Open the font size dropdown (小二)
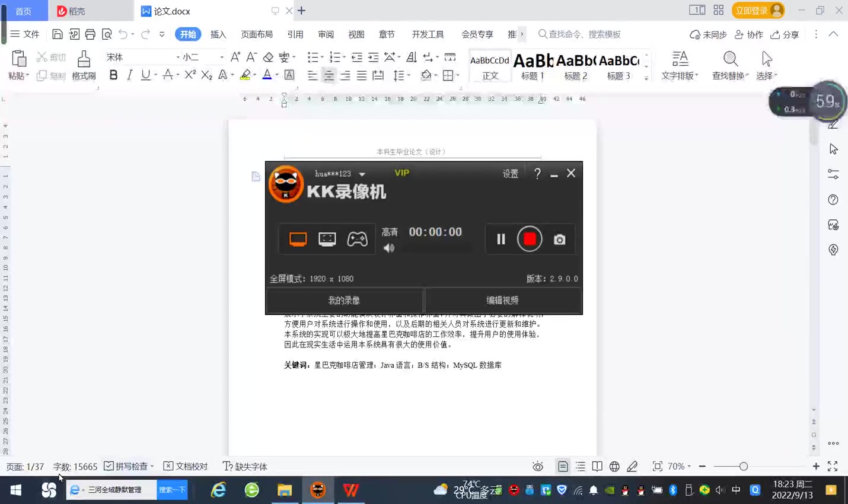 [x=222, y=57]
